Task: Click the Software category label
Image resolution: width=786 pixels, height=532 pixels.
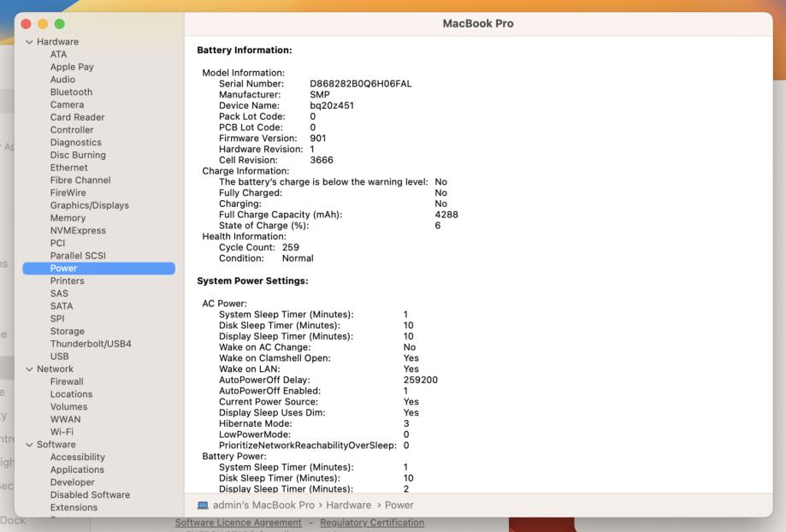Action: point(56,444)
